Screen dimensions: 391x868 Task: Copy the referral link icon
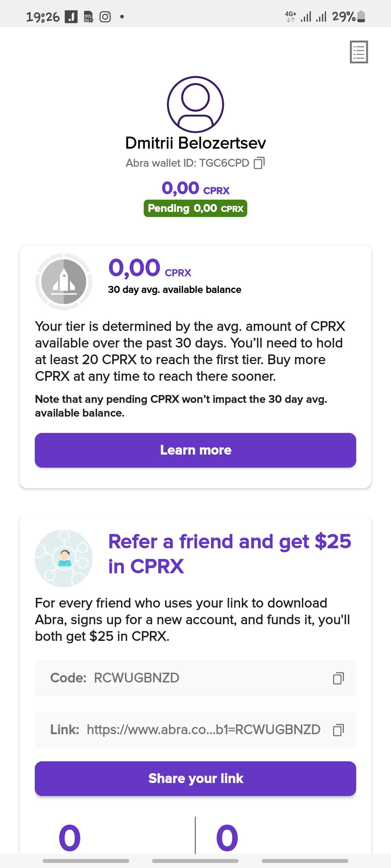tap(339, 730)
